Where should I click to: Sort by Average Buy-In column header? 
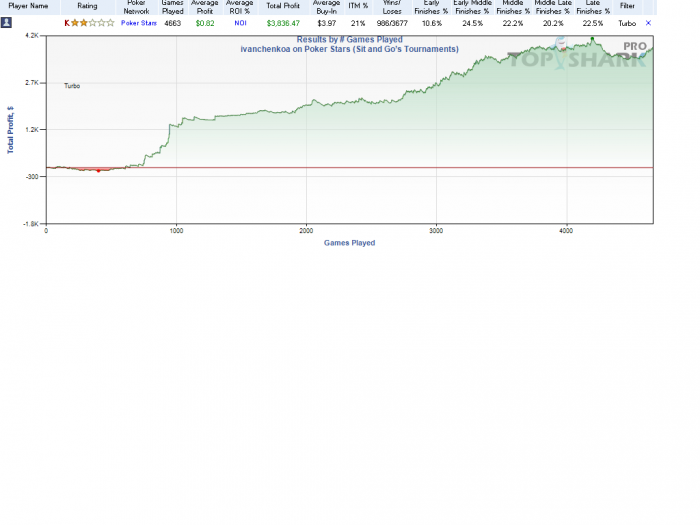coord(326,7)
